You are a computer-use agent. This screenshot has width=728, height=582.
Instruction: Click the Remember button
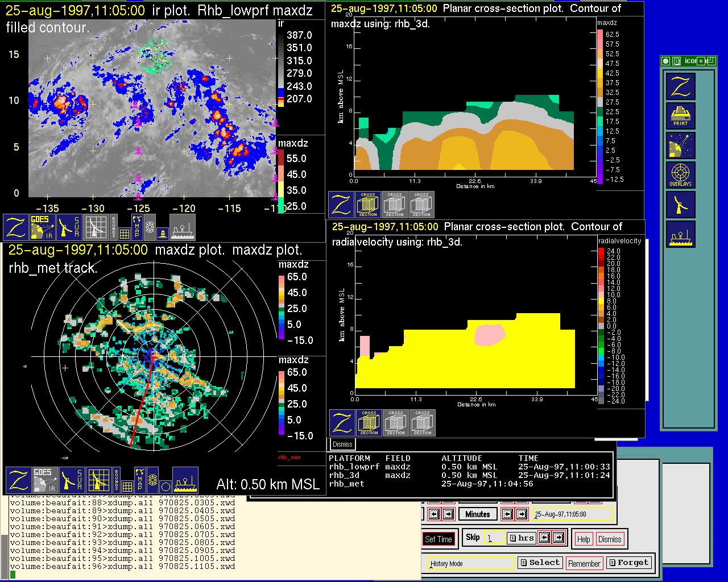584,563
